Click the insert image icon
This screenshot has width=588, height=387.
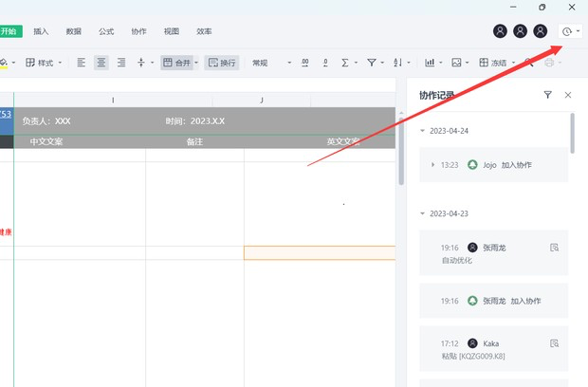(x=456, y=63)
